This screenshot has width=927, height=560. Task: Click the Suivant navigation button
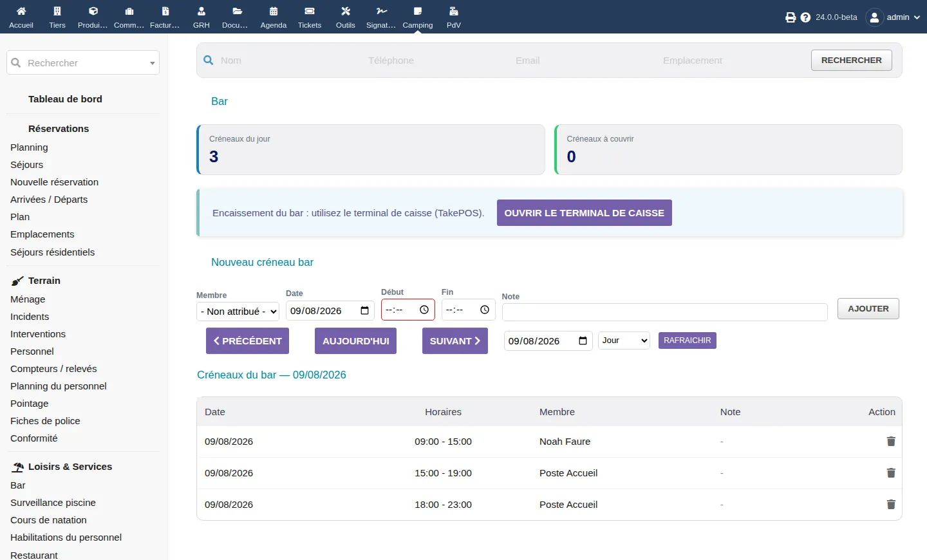pyautogui.click(x=455, y=341)
